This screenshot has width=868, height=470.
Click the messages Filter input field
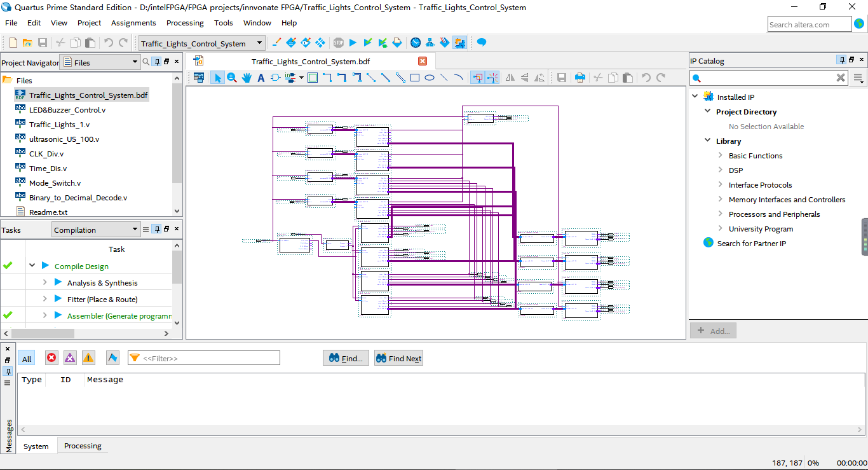[x=203, y=358]
